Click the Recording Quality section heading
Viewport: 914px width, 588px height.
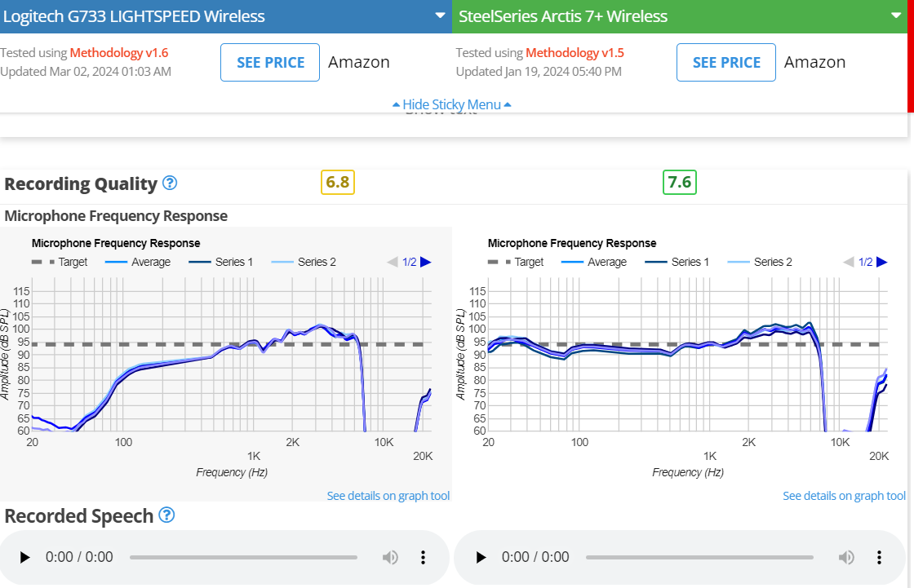81,184
